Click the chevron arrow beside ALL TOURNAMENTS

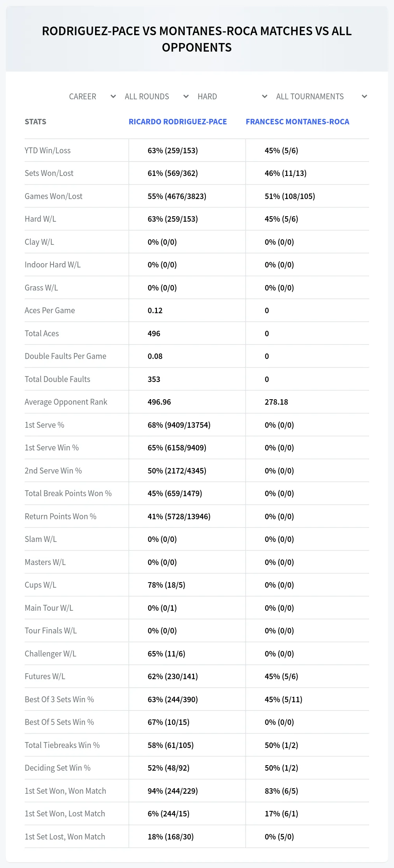(364, 97)
